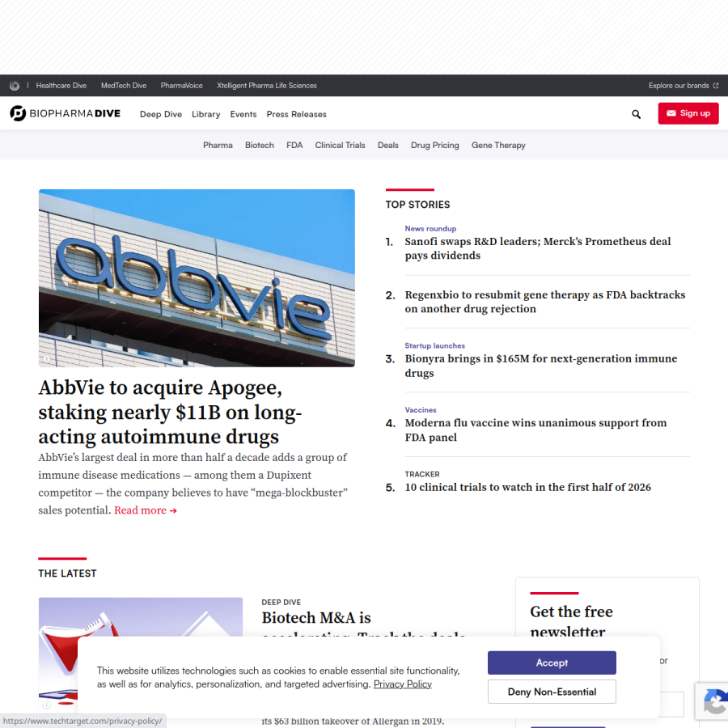This screenshot has height=728, width=728.
Task: Open the Privacy Policy link
Action: click(403, 684)
